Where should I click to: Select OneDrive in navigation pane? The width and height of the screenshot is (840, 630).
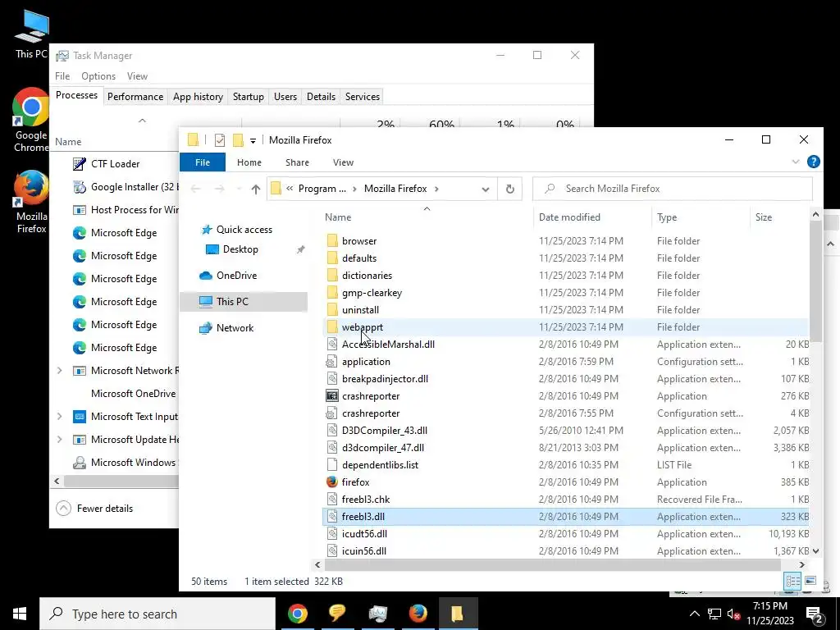point(236,276)
